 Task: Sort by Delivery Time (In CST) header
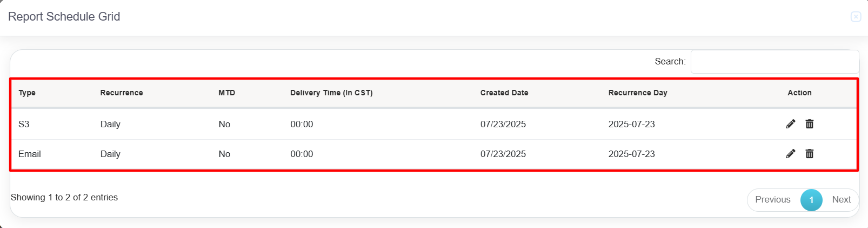(x=331, y=93)
